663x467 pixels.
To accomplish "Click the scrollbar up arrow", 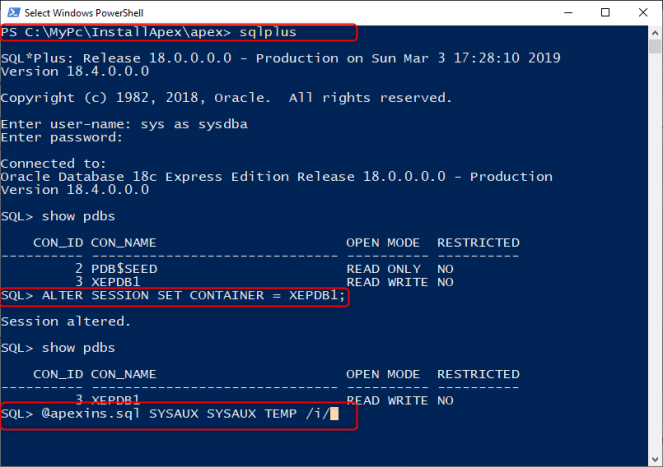I will coord(654,30).
